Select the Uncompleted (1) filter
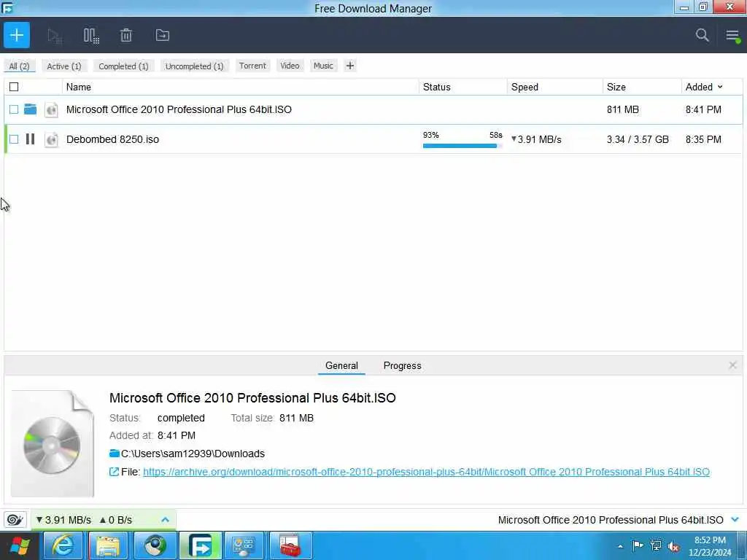Screen dimensions: 747x560 (x=194, y=66)
